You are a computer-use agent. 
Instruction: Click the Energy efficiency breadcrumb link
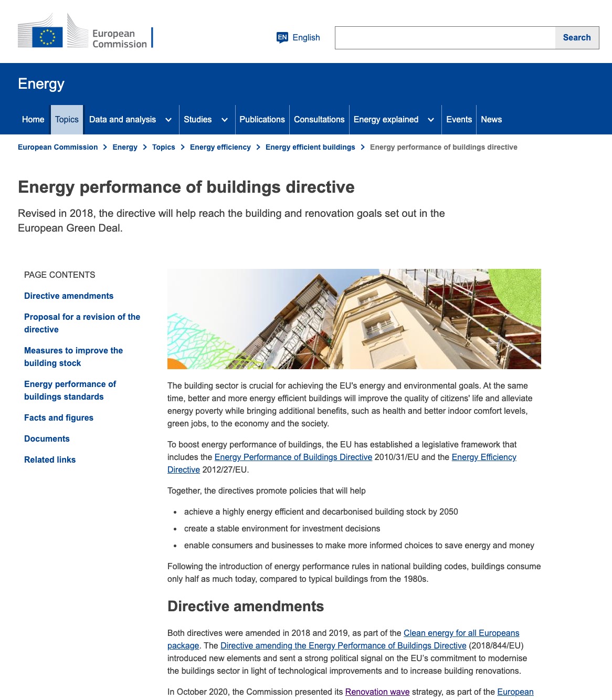point(220,147)
